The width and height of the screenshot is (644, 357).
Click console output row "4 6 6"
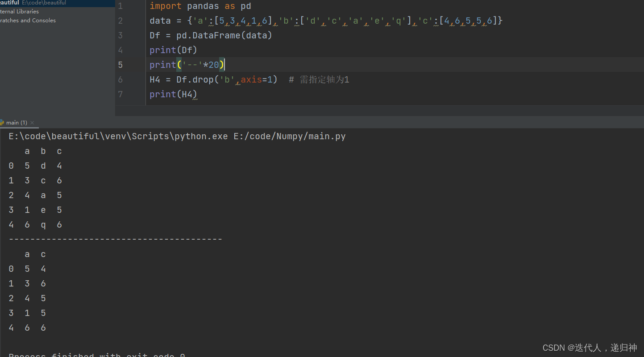pyautogui.click(x=27, y=328)
